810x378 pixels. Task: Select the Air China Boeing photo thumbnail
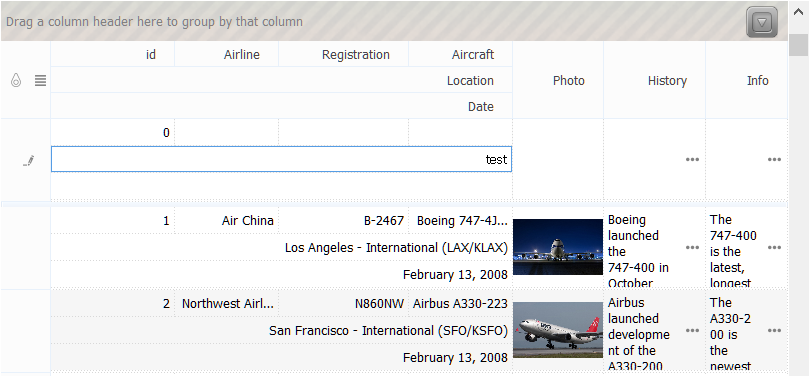pyautogui.click(x=558, y=247)
